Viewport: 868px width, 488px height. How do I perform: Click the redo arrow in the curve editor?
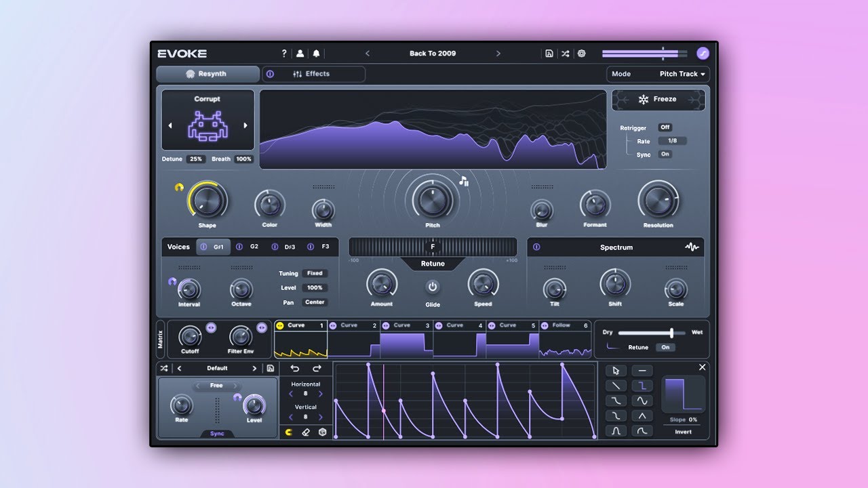[317, 368]
